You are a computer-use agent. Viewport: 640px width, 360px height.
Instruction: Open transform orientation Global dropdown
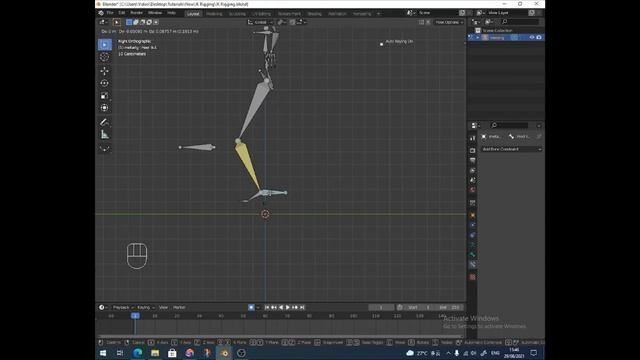[x=260, y=22]
